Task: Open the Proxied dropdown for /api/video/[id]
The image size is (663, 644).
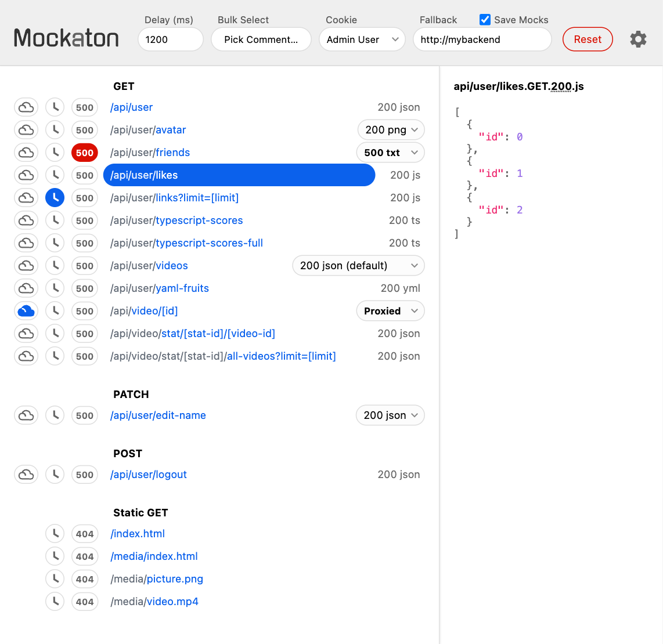Action: [x=390, y=310]
